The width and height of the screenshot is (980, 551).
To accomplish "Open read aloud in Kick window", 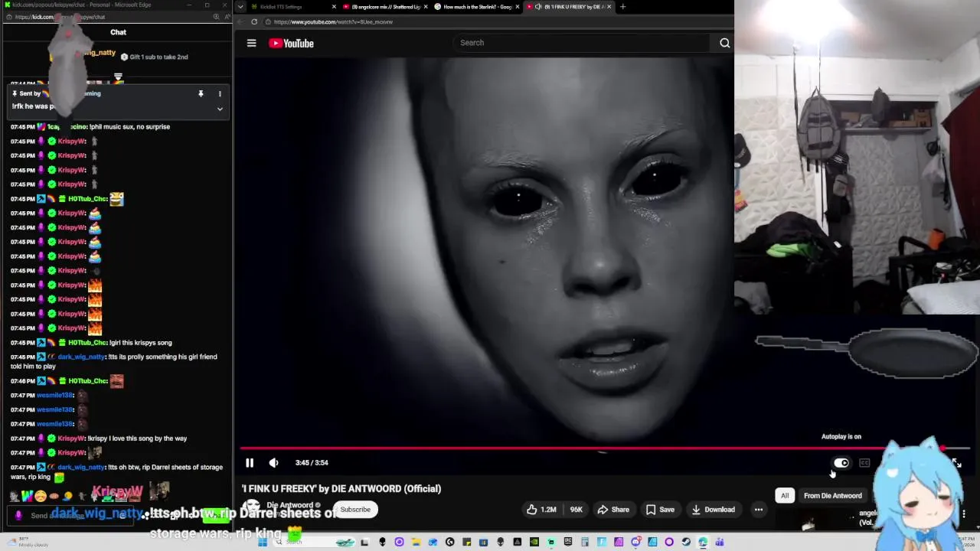I will pos(227,17).
